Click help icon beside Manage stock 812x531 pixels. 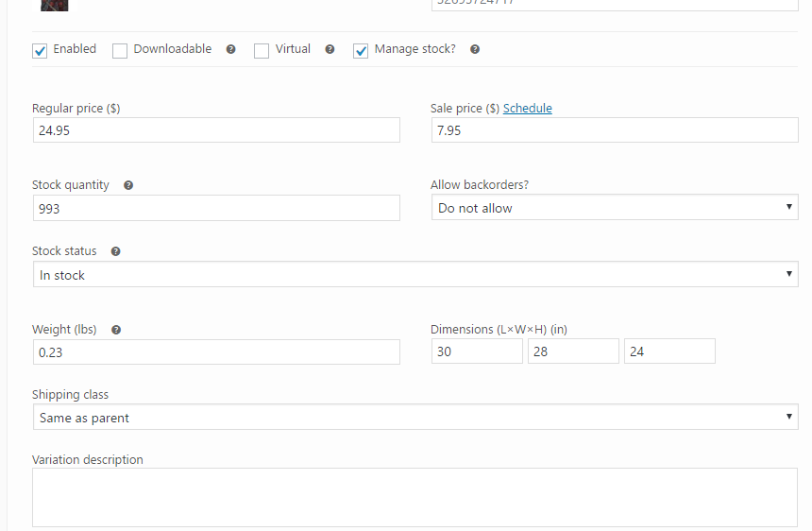point(475,49)
